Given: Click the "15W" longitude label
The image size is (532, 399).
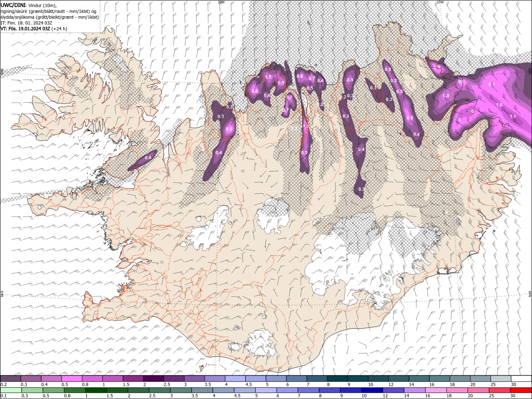Looking at the screenshot, I should click(440, 2).
